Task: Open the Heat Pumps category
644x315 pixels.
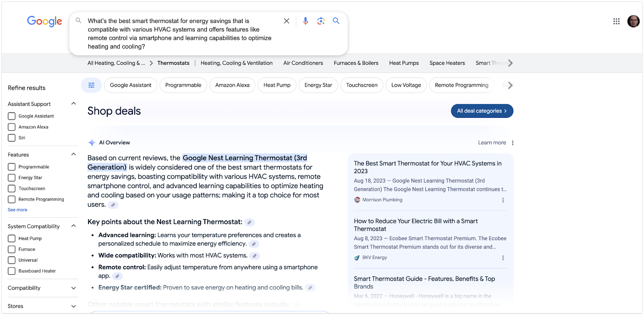Action: tap(404, 63)
